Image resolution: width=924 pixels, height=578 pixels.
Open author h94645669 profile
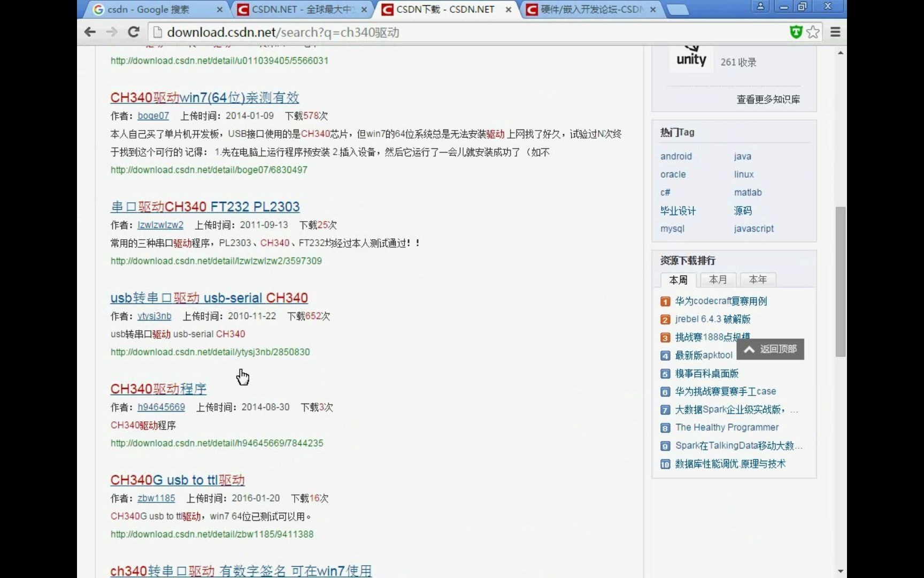pyautogui.click(x=161, y=407)
